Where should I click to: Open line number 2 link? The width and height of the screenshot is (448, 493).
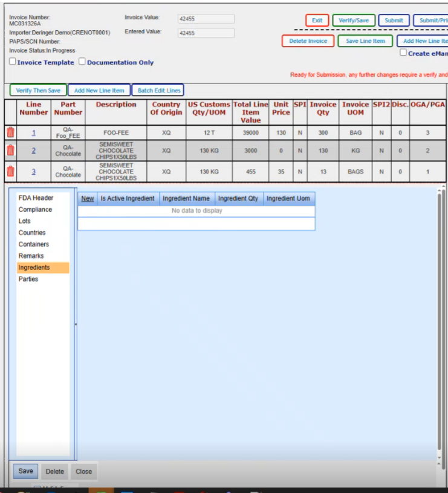[x=34, y=150]
